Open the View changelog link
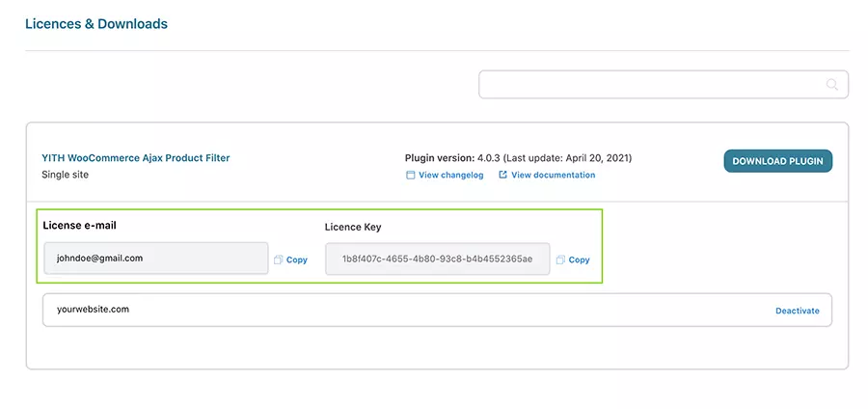 450,176
